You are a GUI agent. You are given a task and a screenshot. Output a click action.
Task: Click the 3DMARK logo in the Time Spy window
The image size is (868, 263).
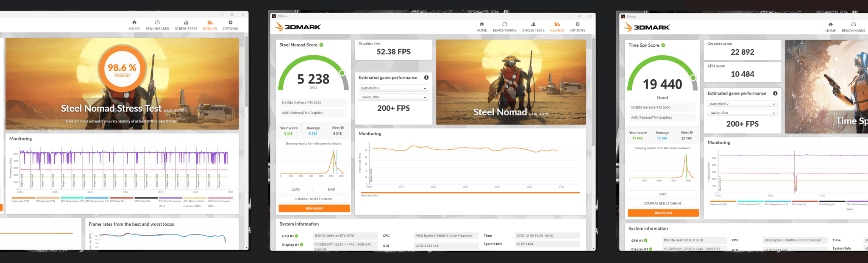pos(647,27)
